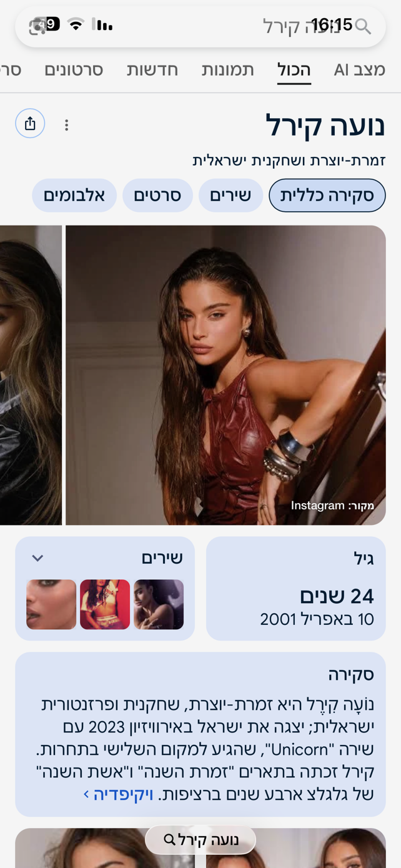Image resolution: width=401 pixels, height=868 pixels.
Task: Tap the גיל age card
Action: pos(296,588)
